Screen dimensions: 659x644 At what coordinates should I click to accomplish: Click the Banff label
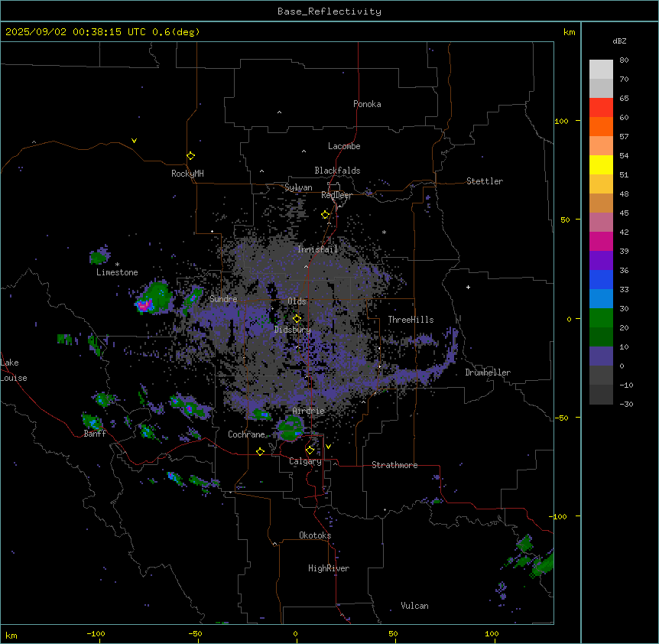pyautogui.click(x=95, y=434)
